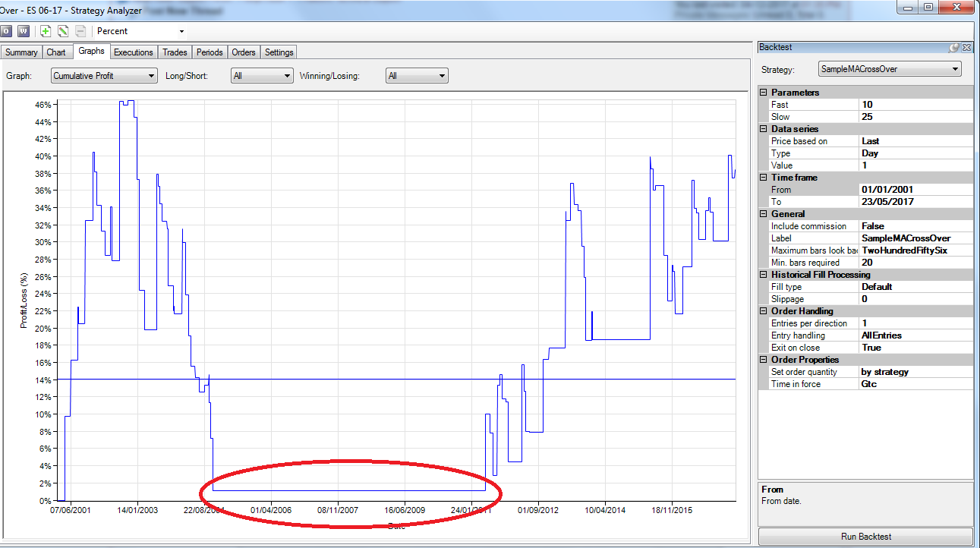980x548 pixels.
Task: Edit the data series Value field '1'
Action: pos(915,165)
